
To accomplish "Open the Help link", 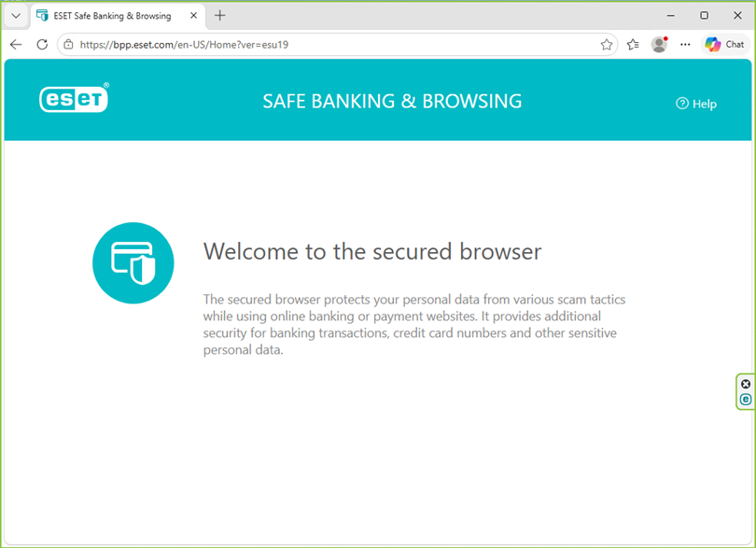I will pyautogui.click(x=696, y=104).
